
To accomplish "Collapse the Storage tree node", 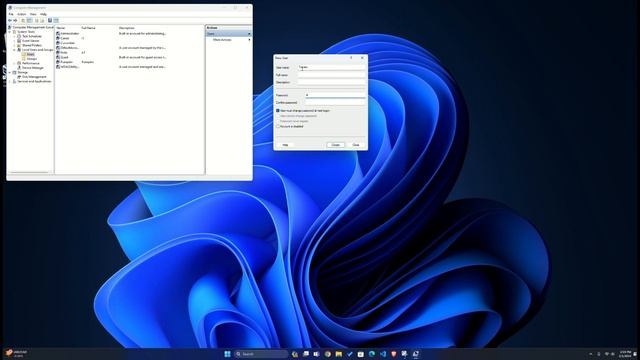I will tap(10, 72).
